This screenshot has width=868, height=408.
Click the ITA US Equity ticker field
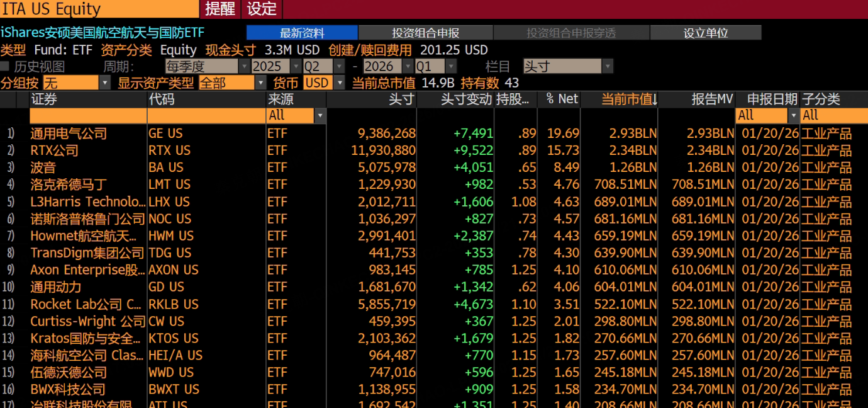(x=99, y=9)
